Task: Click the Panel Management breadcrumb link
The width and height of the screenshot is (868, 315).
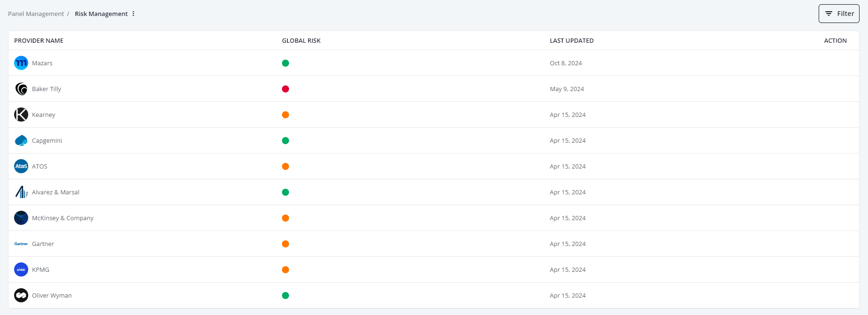Action: [36, 14]
